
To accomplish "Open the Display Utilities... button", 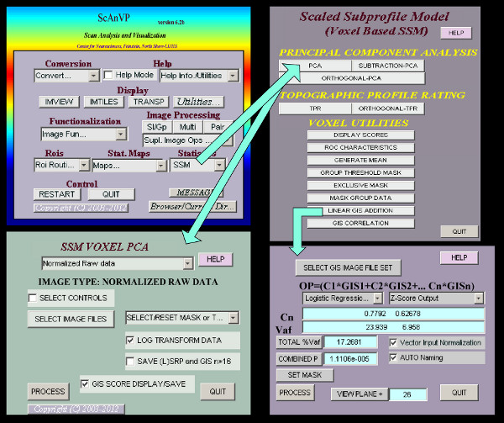I will coord(198,102).
